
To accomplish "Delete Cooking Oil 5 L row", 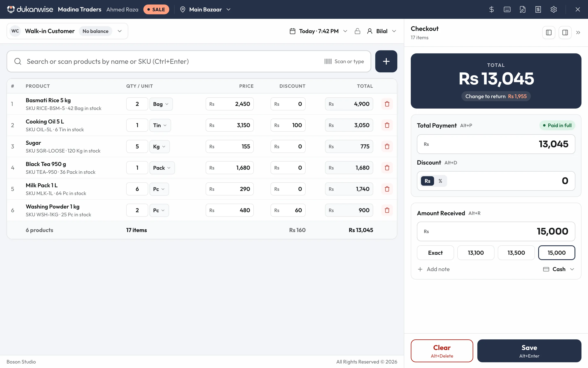I will (x=387, y=125).
